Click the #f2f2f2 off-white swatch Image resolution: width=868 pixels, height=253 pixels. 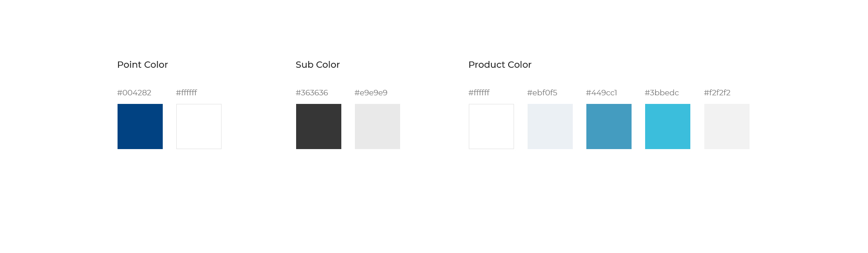tap(727, 126)
